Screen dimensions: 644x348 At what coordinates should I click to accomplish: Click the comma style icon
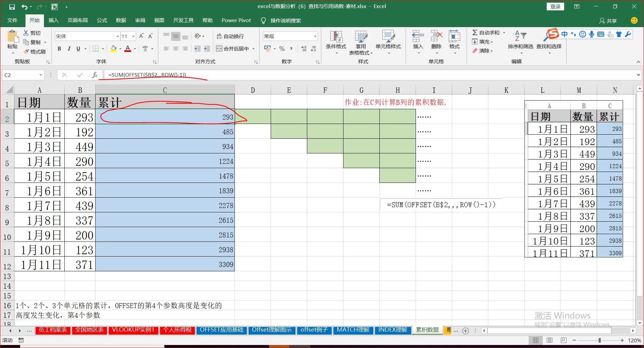(291, 49)
